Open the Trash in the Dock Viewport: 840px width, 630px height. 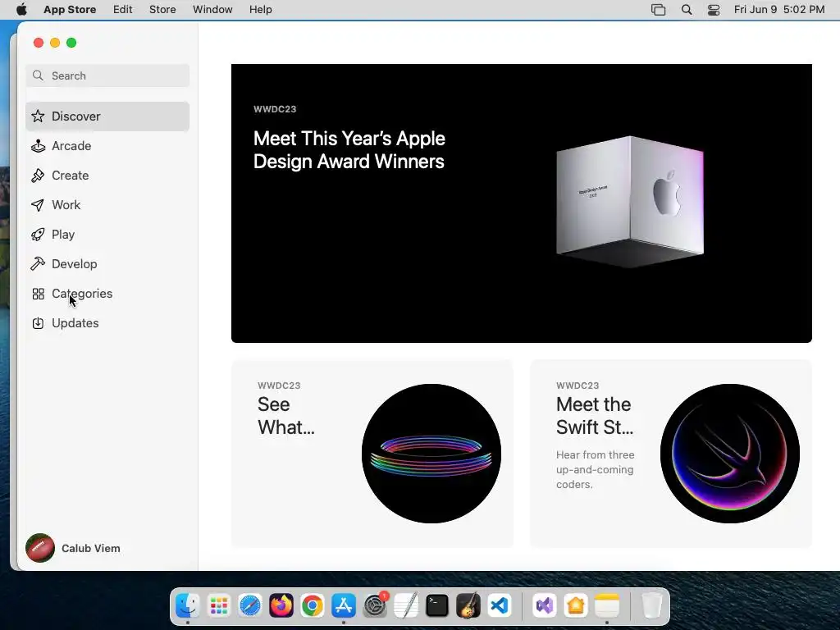coord(651,606)
